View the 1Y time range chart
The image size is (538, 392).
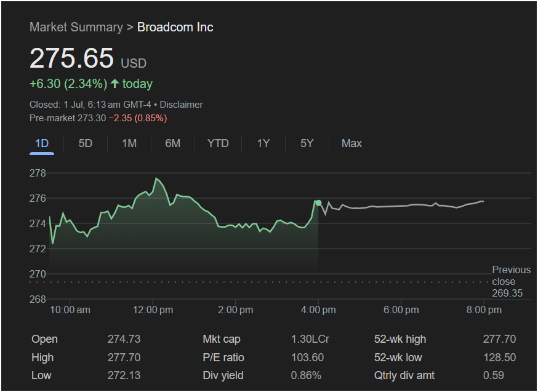pos(263,143)
